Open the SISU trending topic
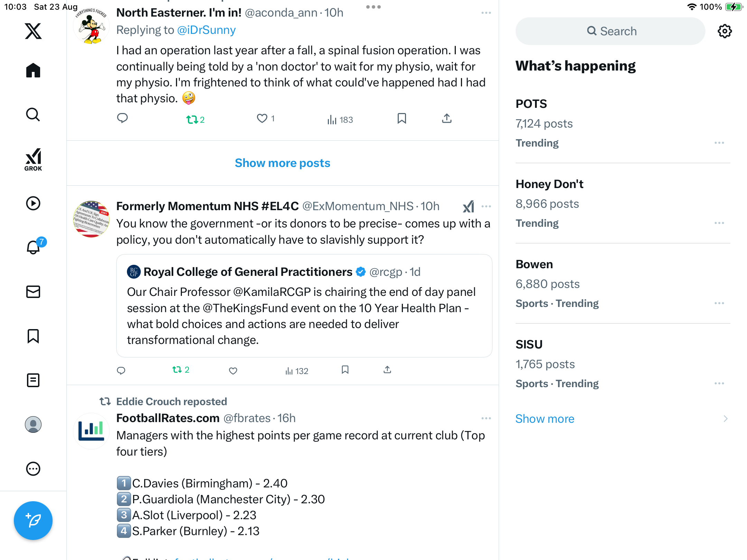 point(529,345)
